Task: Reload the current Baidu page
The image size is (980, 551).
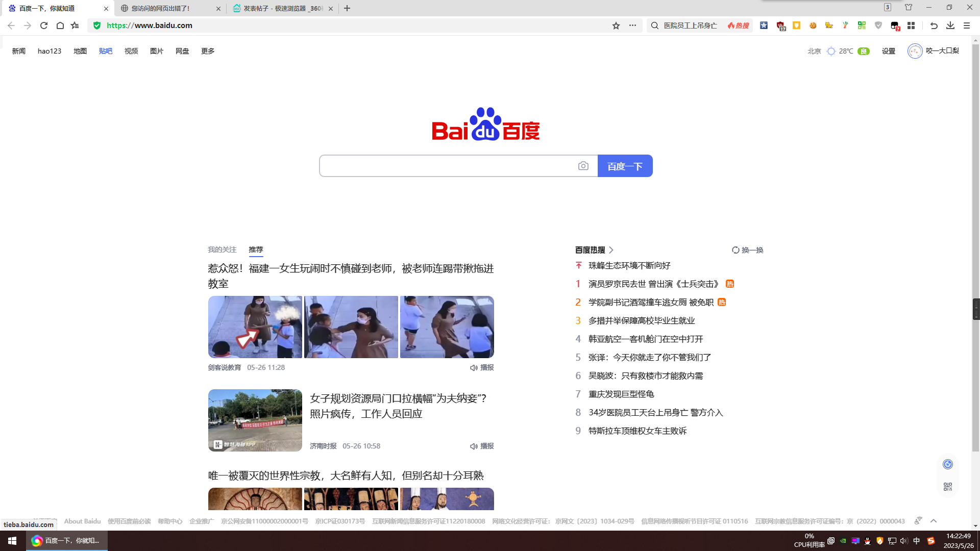Action: tap(44, 26)
